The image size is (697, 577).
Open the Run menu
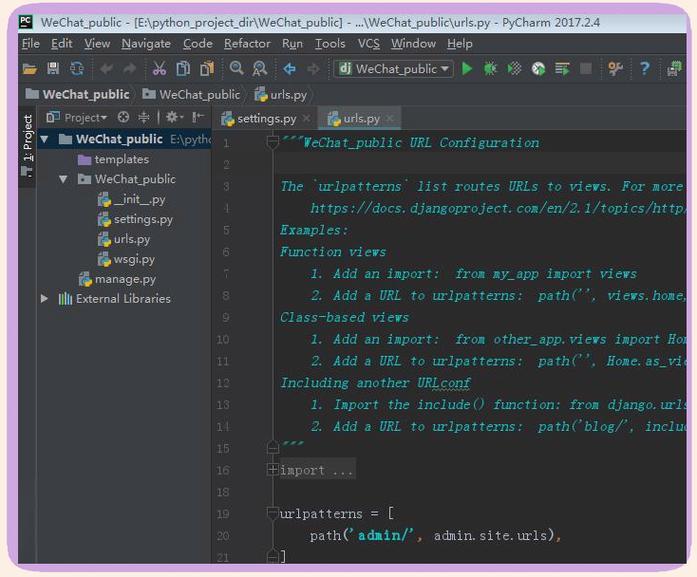point(292,44)
